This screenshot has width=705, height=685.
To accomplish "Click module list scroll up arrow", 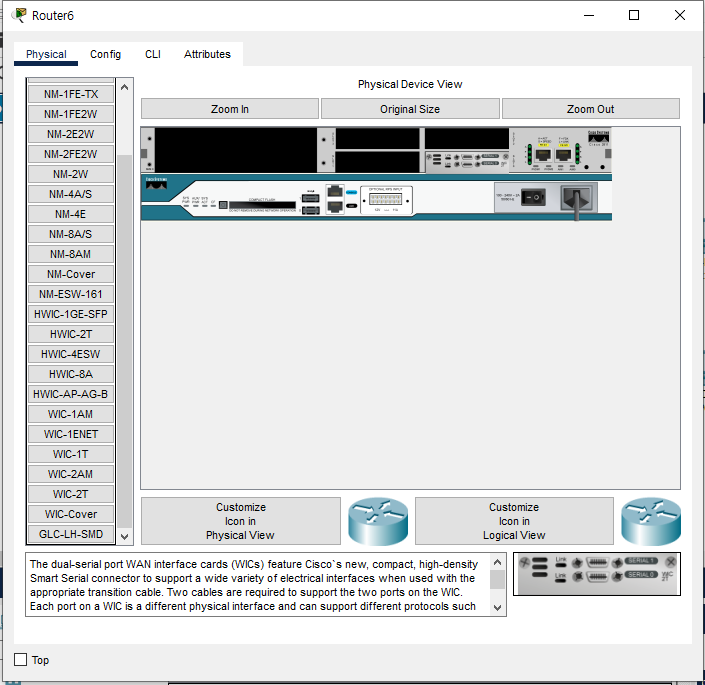I will (125, 87).
